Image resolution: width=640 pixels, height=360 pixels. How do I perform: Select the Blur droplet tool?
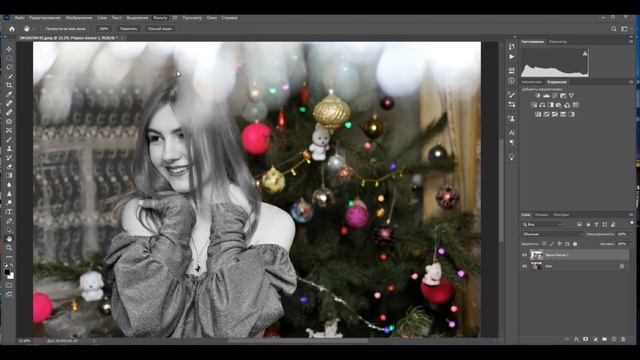[x=9, y=184]
